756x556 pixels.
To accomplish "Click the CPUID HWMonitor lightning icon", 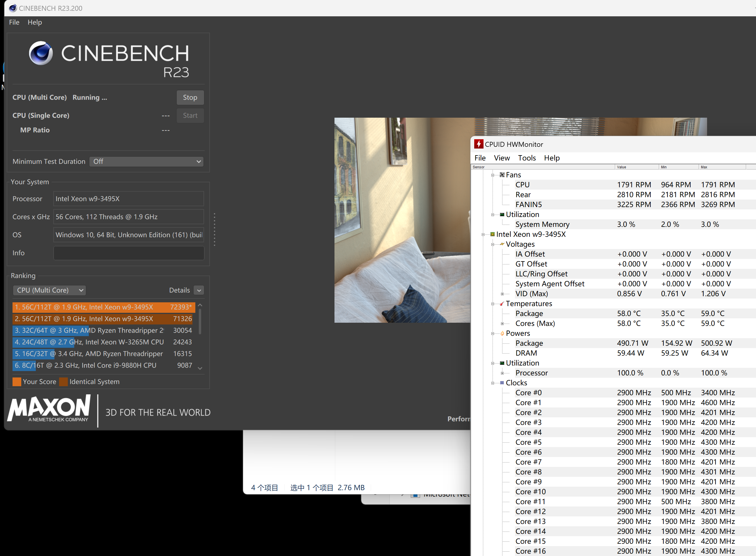I will (x=478, y=144).
